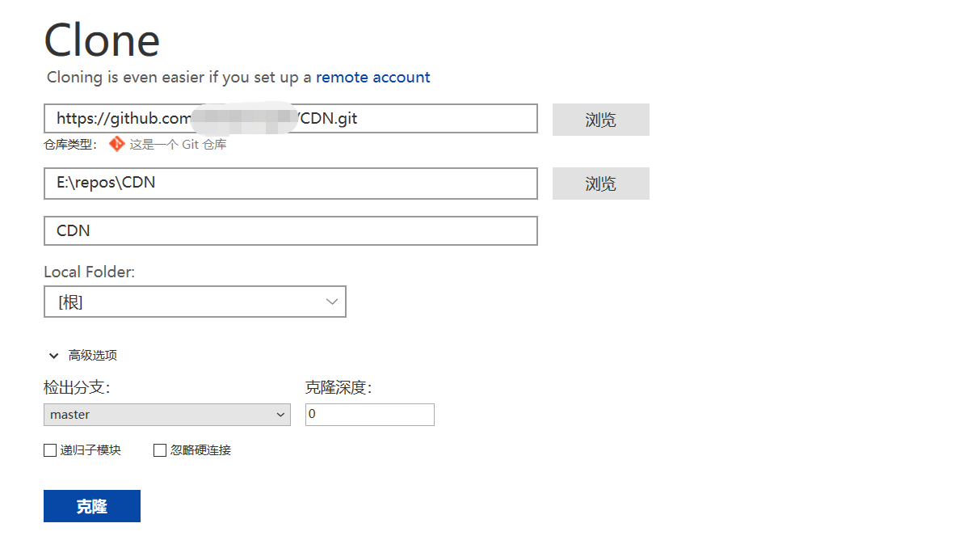
Task: Collapse the 高级选项 chevron arrow
Action: pyautogui.click(x=54, y=356)
